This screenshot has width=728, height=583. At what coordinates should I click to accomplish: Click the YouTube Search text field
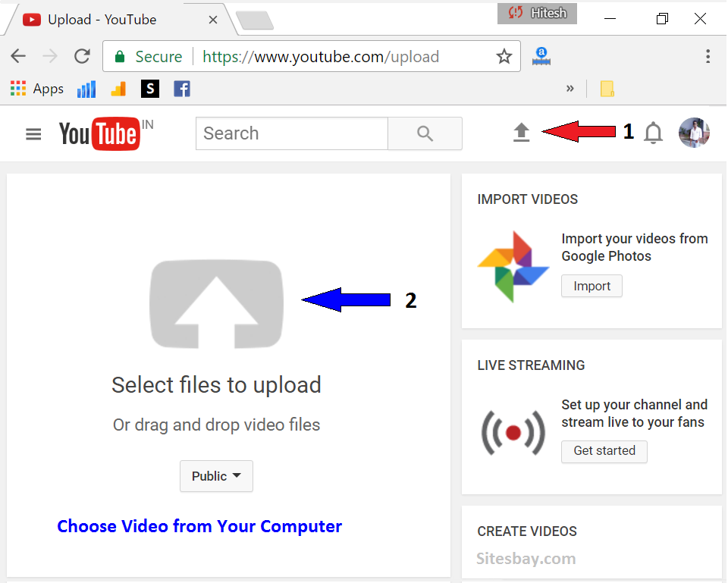[x=291, y=133]
